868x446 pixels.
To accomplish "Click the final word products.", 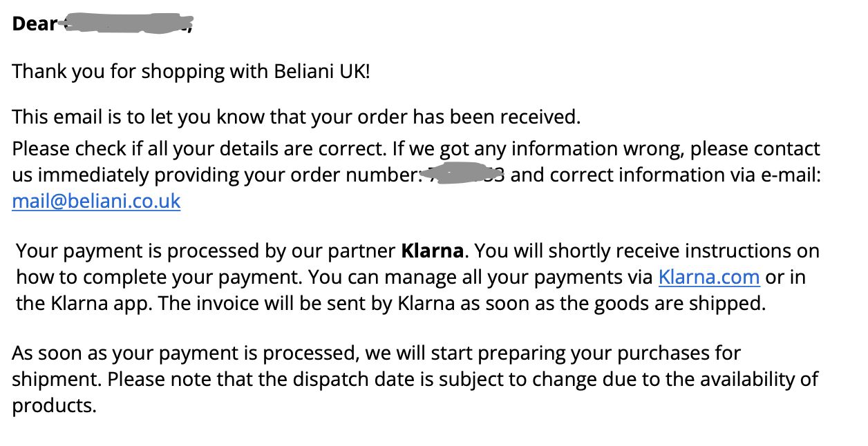I will (53, 406).
